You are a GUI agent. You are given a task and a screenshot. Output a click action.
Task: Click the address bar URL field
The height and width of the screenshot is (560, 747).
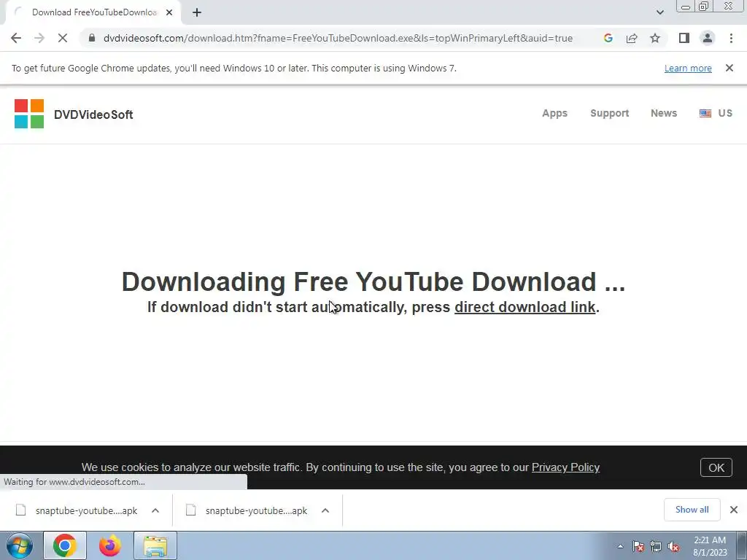click(x=338, y=38)
